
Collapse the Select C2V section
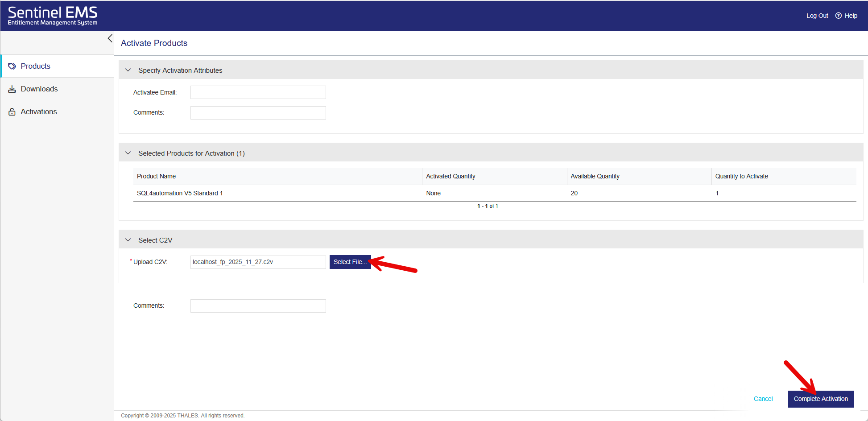(128, 240)
